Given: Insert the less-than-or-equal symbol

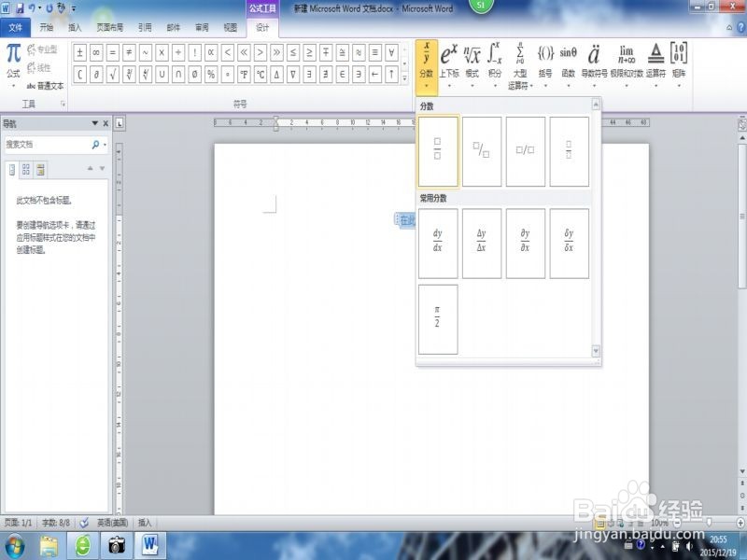Looking at the screenshot, I should 293,52.
